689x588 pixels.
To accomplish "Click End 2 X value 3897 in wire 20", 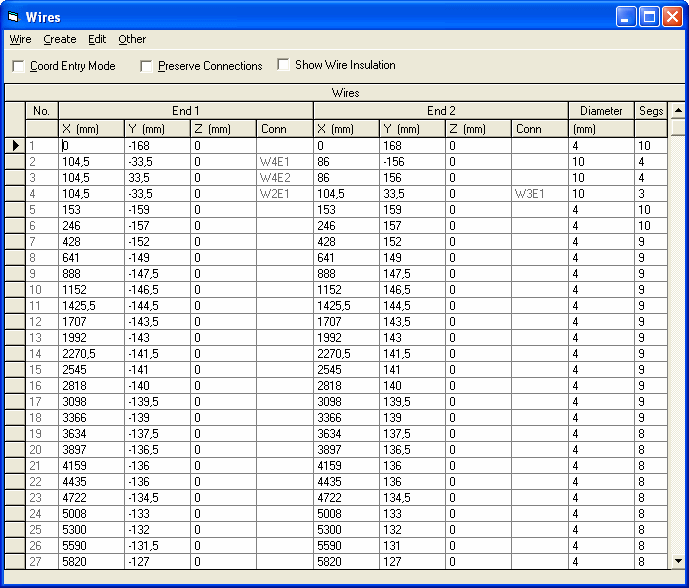I will point(346,450).
